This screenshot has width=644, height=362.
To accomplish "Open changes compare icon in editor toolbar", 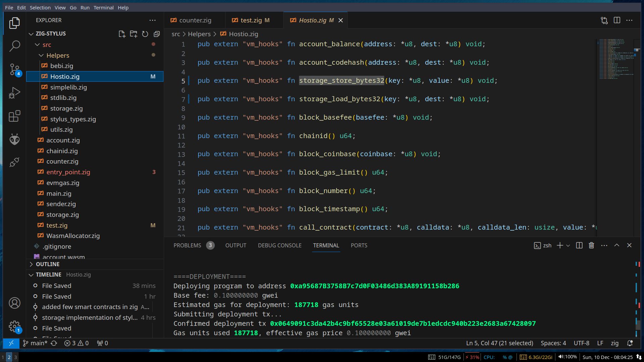I will [604, 20].
